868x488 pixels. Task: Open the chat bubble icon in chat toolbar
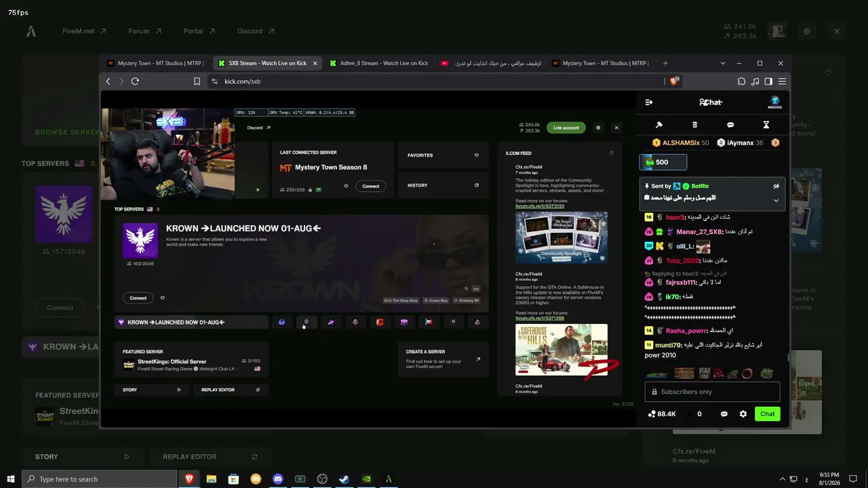click(730, 125)
